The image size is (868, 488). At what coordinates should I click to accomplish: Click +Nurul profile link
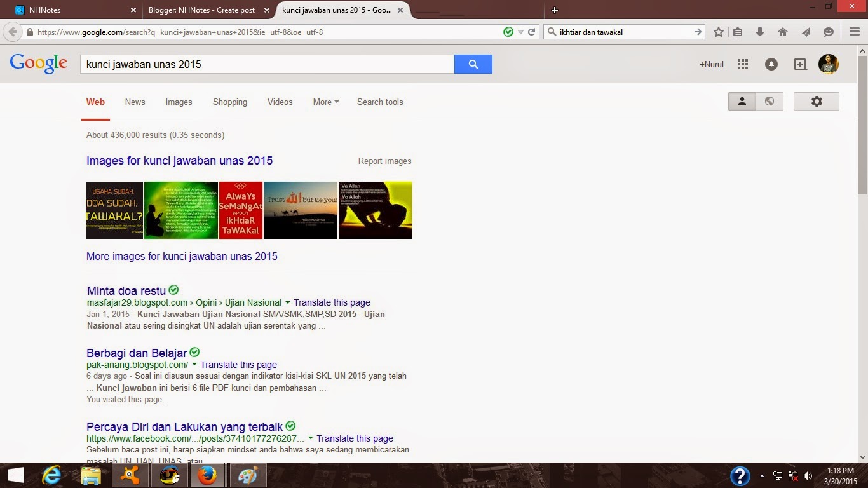click(x=712, y=64)
